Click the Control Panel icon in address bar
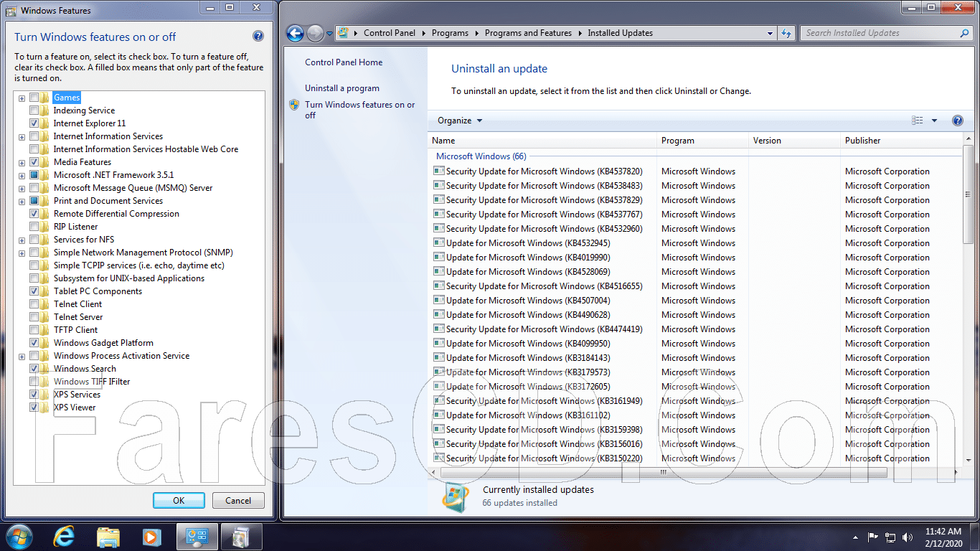Screen dimensions: 980x551 [344, 33]
